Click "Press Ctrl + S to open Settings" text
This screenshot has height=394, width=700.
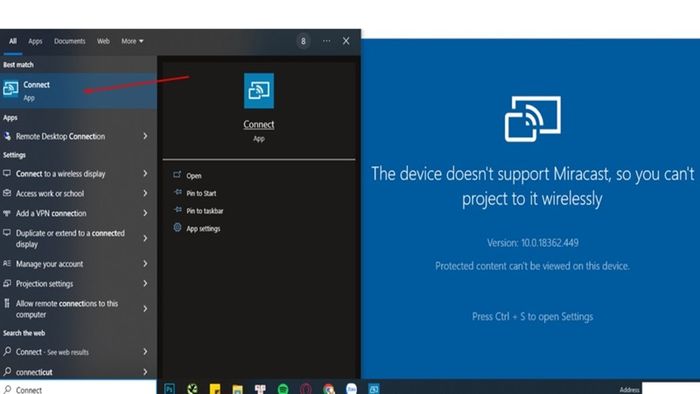coord(533,316)
